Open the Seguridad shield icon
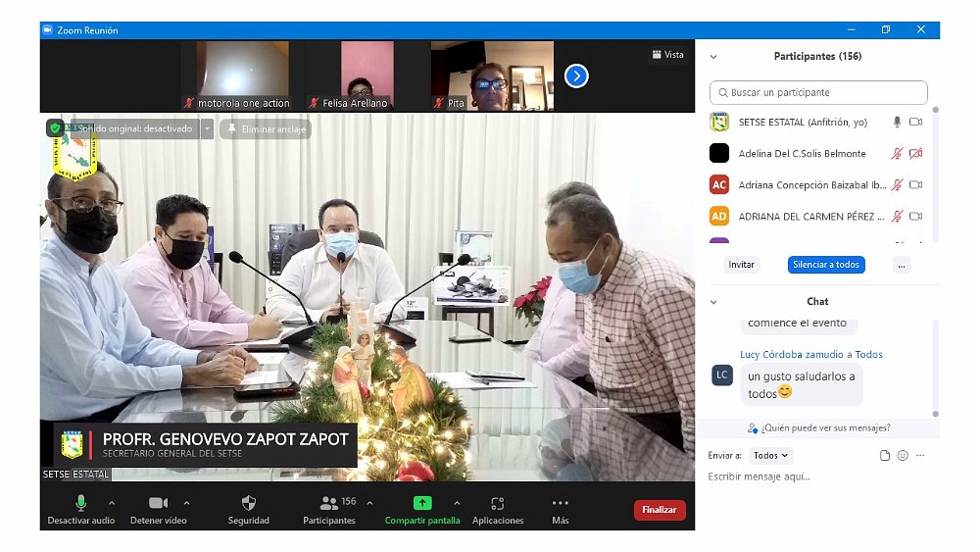This screenshot has width=980, height=552. tap(249, 503)
